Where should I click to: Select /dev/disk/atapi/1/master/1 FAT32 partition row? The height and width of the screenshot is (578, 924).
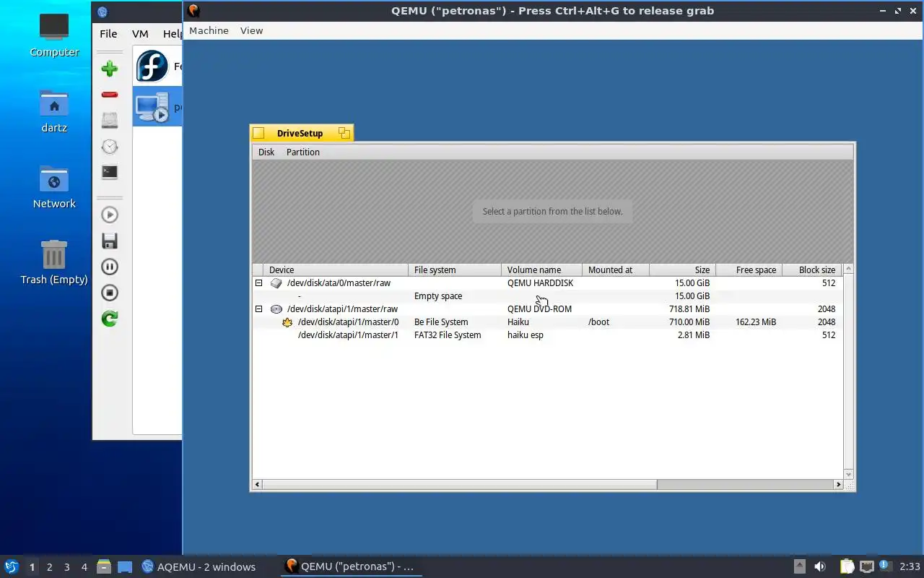click(547, 335)
